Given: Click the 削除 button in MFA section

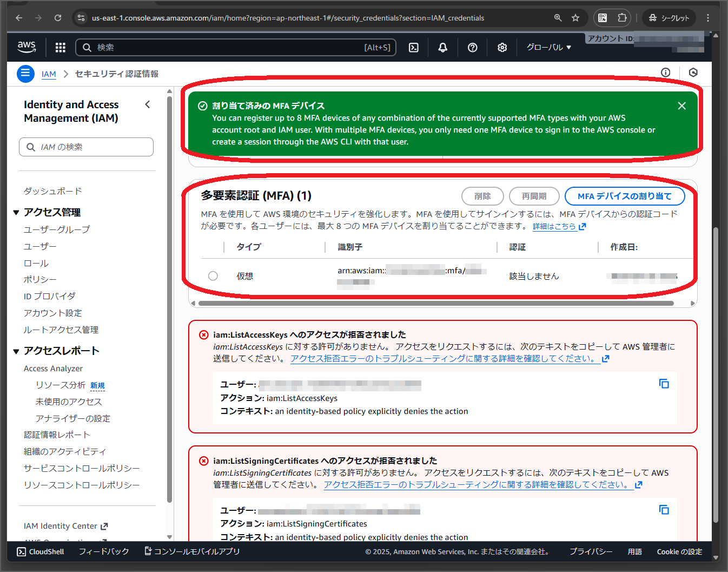Looking at the screenshot, I should pos(482,196).
